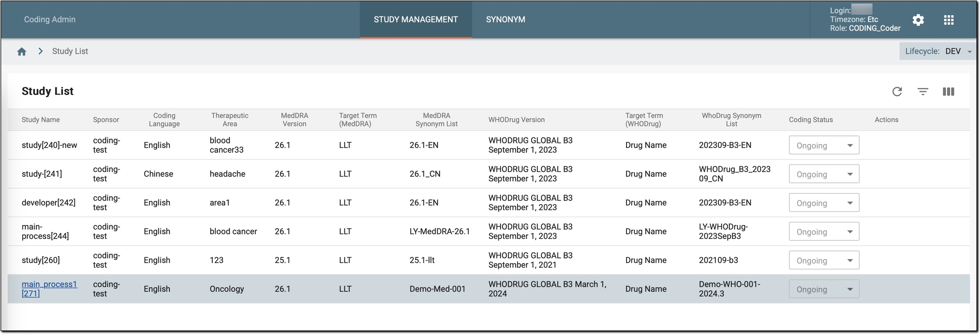Screen dimensions: 980x334
Task: Click the MedDRA Version column header
Action: click(x=294, y=120)
